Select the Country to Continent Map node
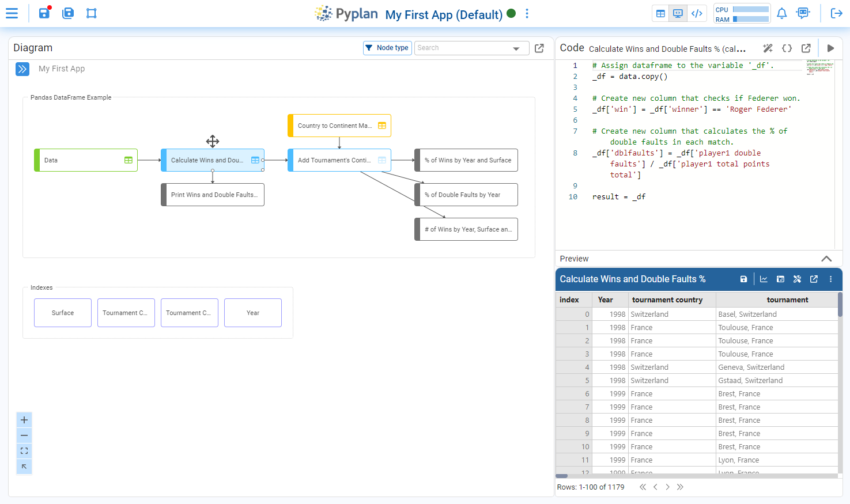Image resolution: width=850 pixels, height=504 pixels. click(339, 126)
